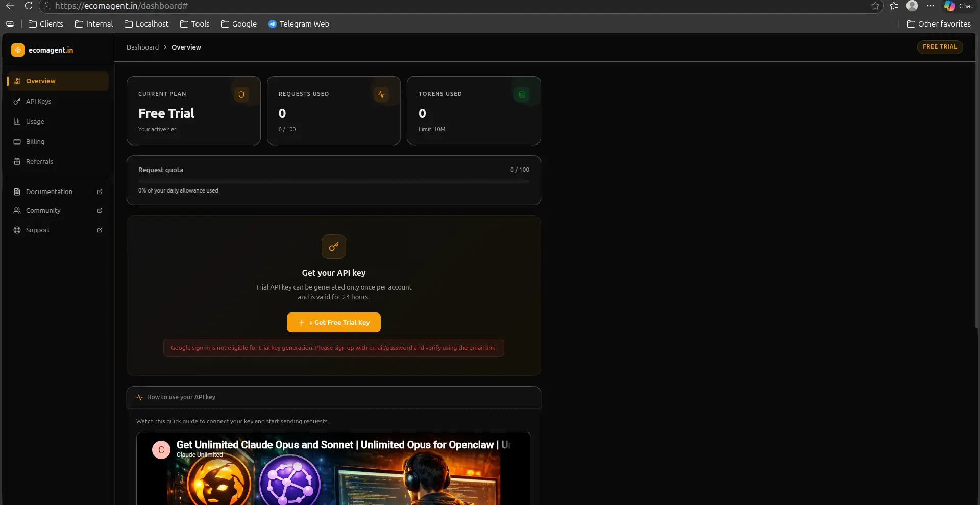Open the video title link about Claude Opus
980x505 pixels.
click(344, 445)
